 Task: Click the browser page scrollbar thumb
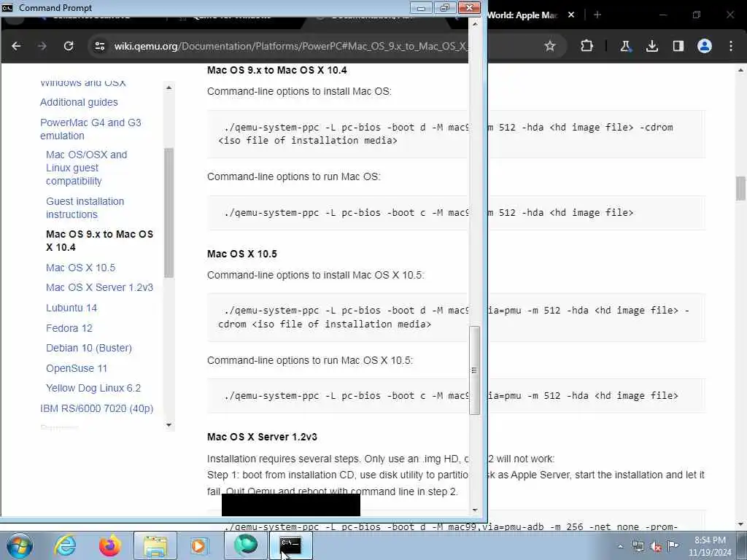(740, 188)
